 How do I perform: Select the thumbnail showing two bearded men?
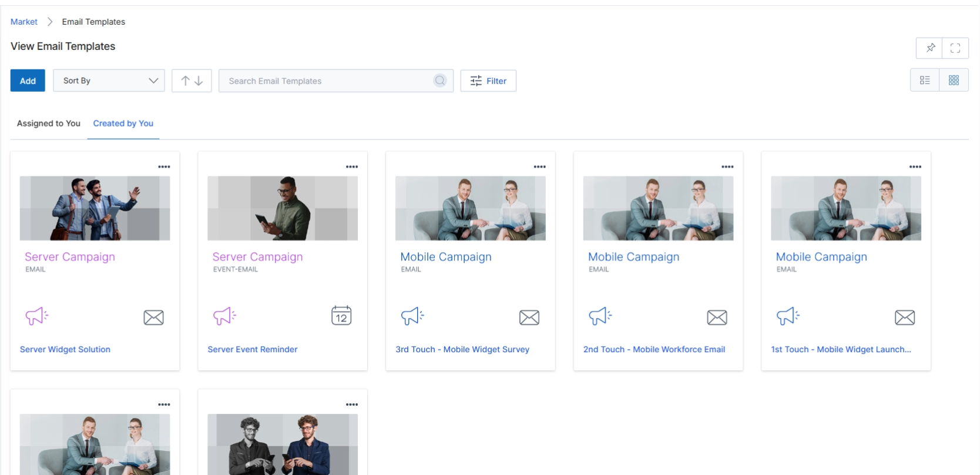click(283, 444)
